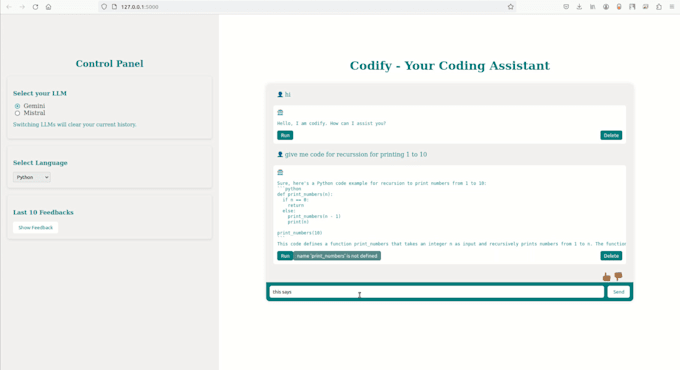This screenshot has width=680, height=370.
Task: Run the print_numbers recursion code
Action: [285, 256]
